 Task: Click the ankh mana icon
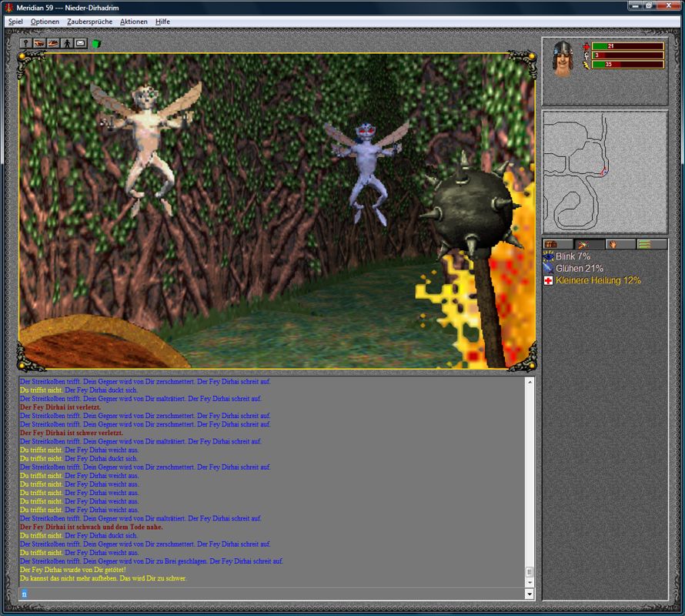(586, 55)
